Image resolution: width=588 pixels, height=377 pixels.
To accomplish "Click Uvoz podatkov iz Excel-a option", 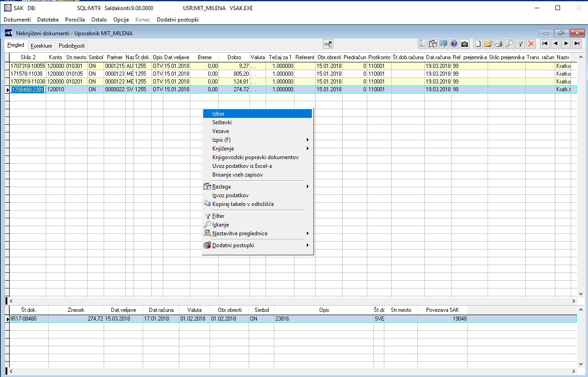I will (x=242, y=166).
